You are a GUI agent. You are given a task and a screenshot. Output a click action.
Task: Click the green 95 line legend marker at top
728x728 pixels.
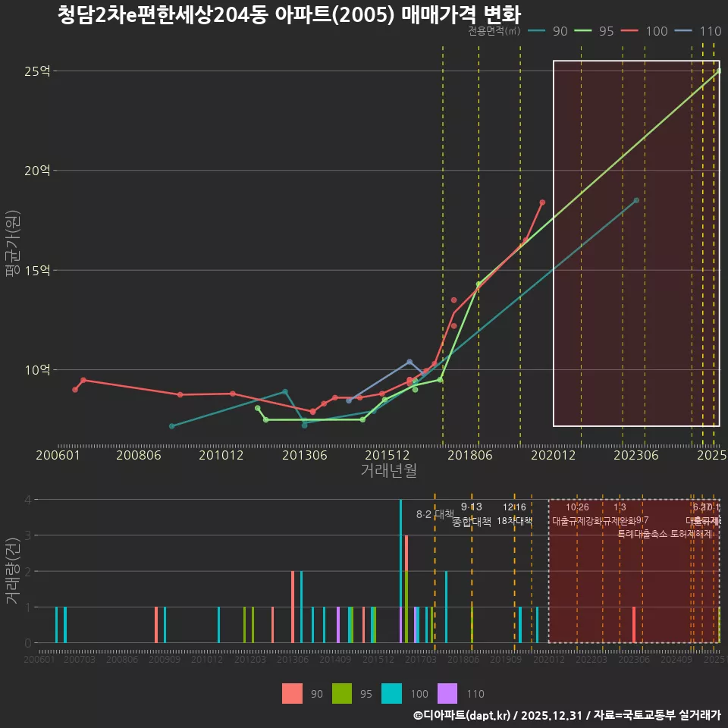pos(583,31)
